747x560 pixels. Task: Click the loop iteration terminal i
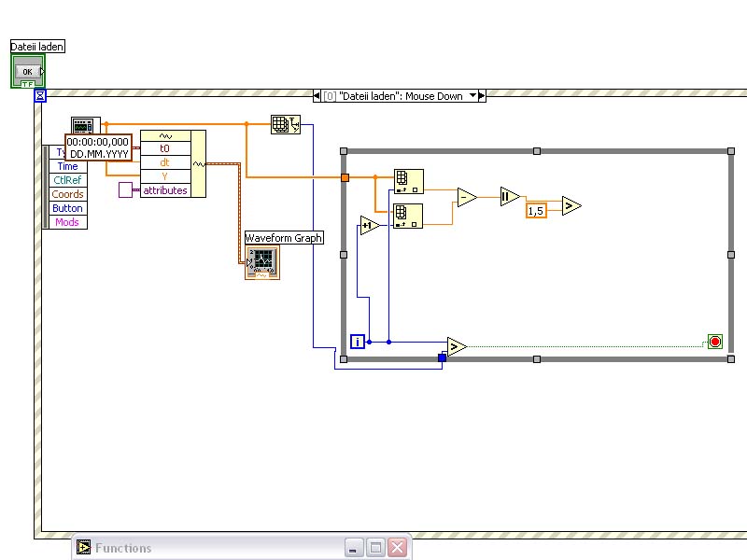point(358,342)
